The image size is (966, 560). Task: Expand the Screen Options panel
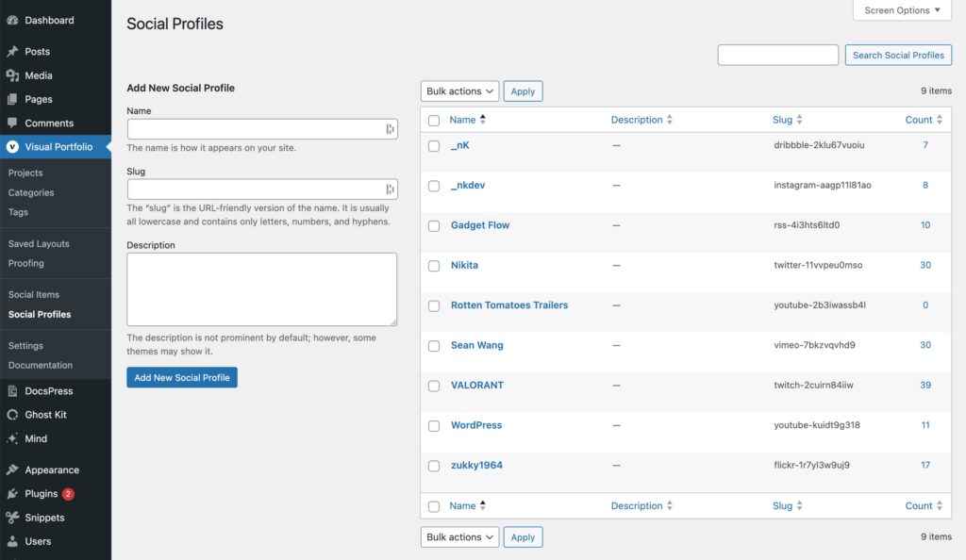(903, 10)
